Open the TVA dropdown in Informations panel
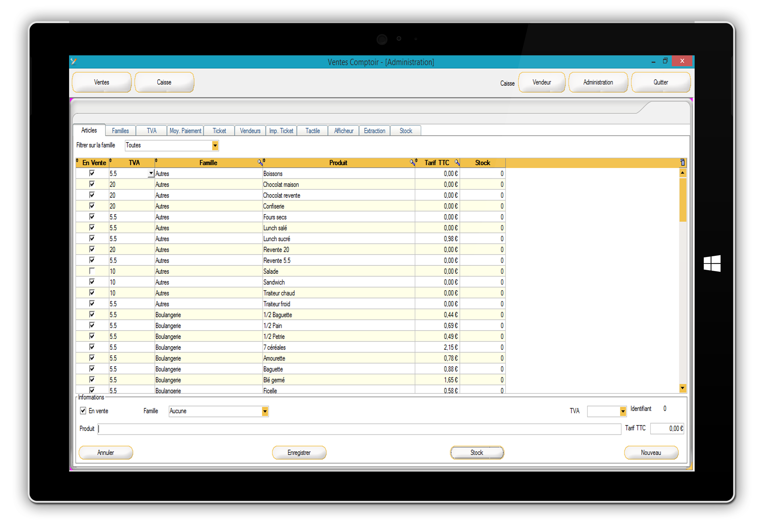The image size is (761, 532). pos(623,412)
